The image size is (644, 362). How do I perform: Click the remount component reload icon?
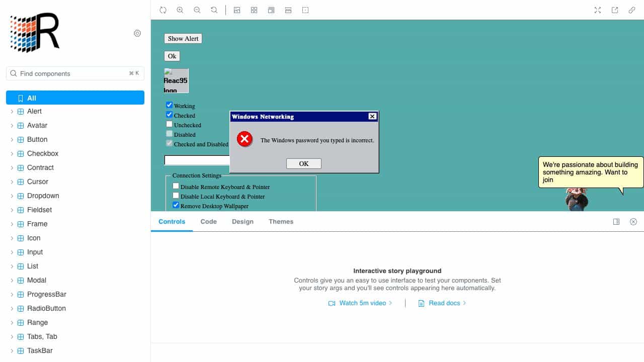coord(163,10)
